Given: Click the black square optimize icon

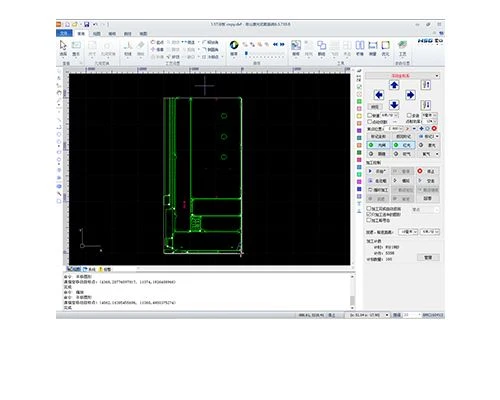Looking at the screenshot, I should click(385, 45).
